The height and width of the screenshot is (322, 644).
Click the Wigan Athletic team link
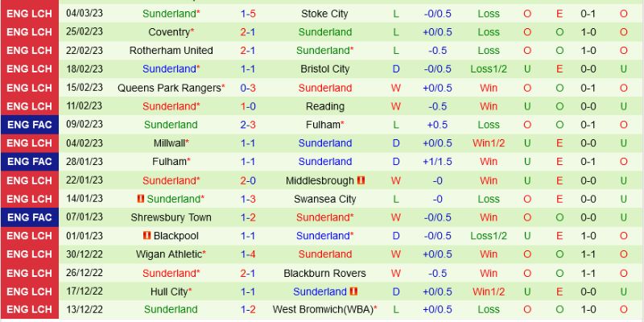point(171,254)
